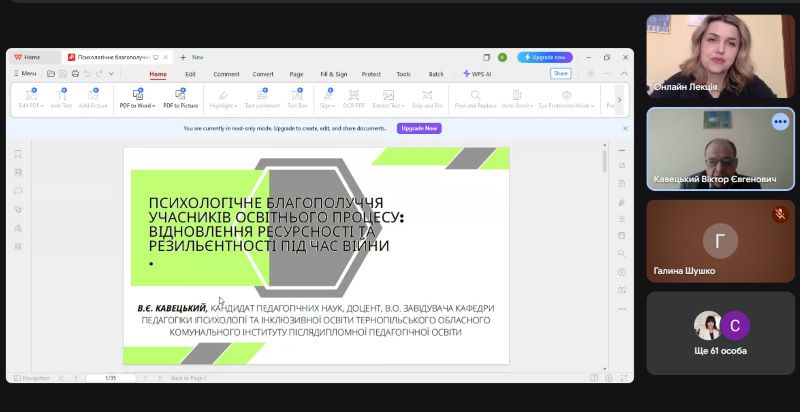Open the Convert tab
The width and height of the screenshot is (800, 412).
point(263,74)
